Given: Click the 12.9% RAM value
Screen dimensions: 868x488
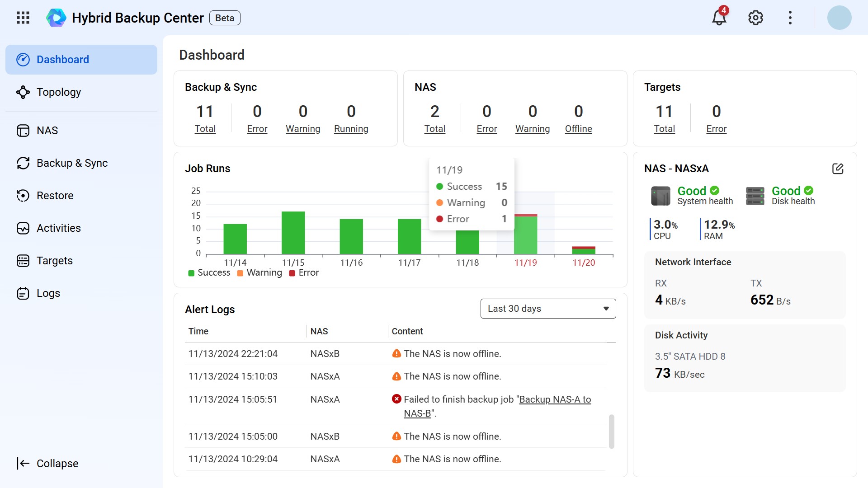Looking at the screenshot, I should click(x=719, y=225).
